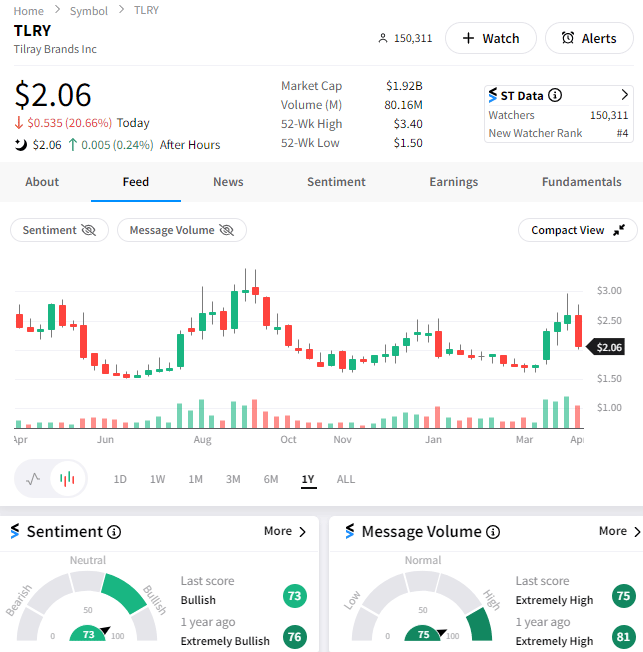Screen dimensions: 643x652
Task: Click the Sentiment gauge needle at 73
Action: point(105,630)
